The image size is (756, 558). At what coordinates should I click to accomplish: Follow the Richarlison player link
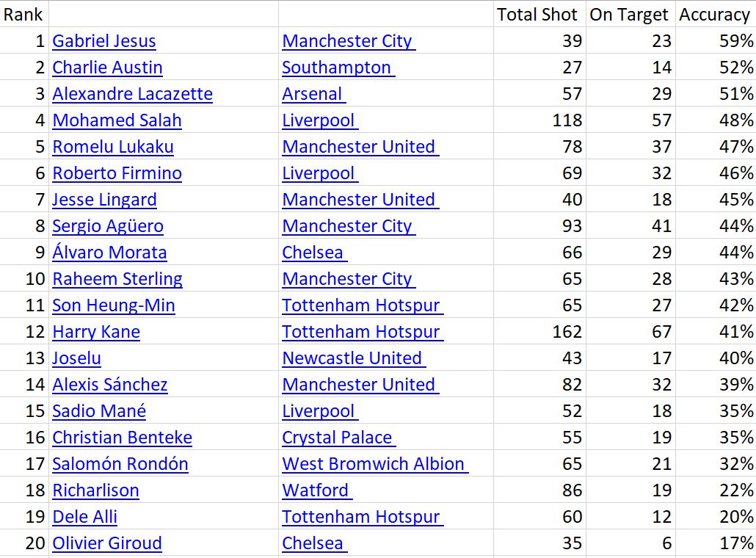(x=95, y=490)
